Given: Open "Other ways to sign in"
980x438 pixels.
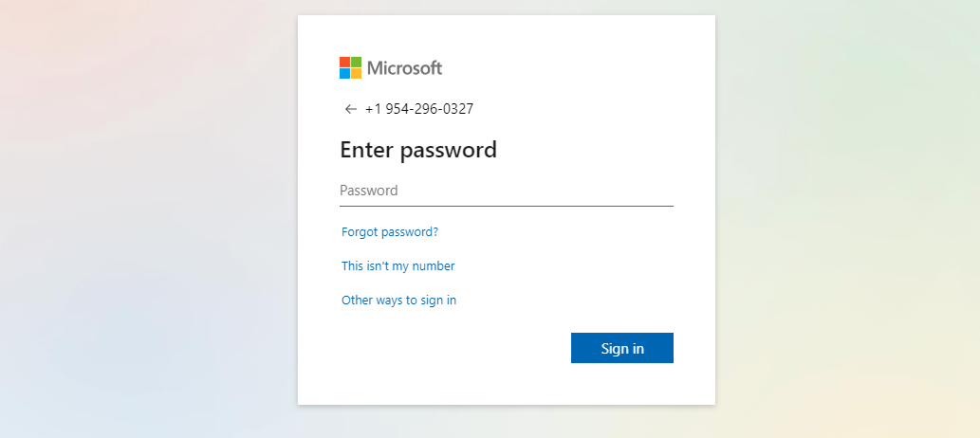Looking at the screenshot, I should point(399,301).
